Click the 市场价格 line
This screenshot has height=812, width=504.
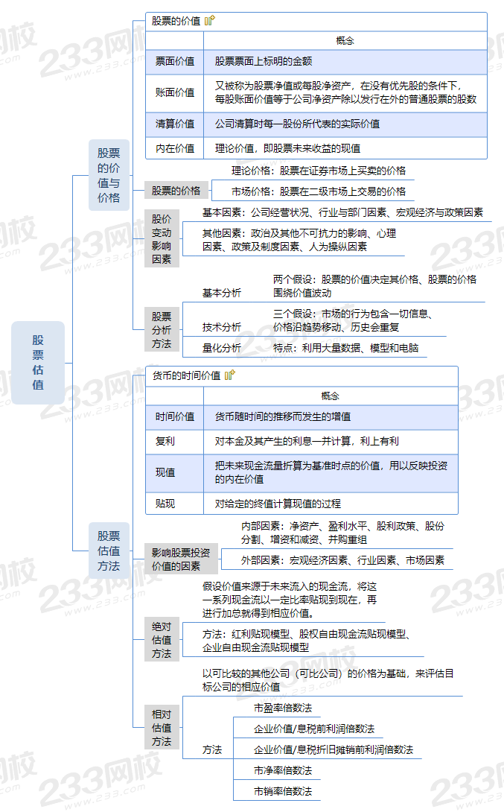[x=318, y=191]
